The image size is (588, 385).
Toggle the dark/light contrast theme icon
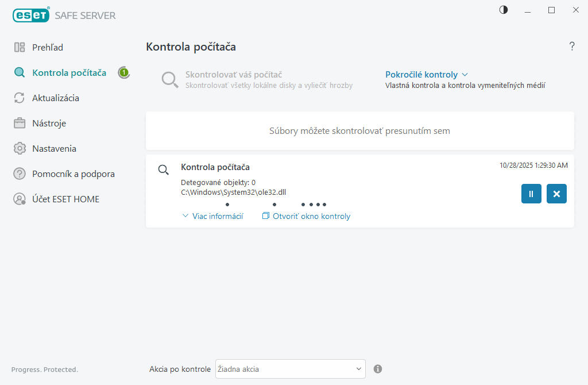click(504, 10)
